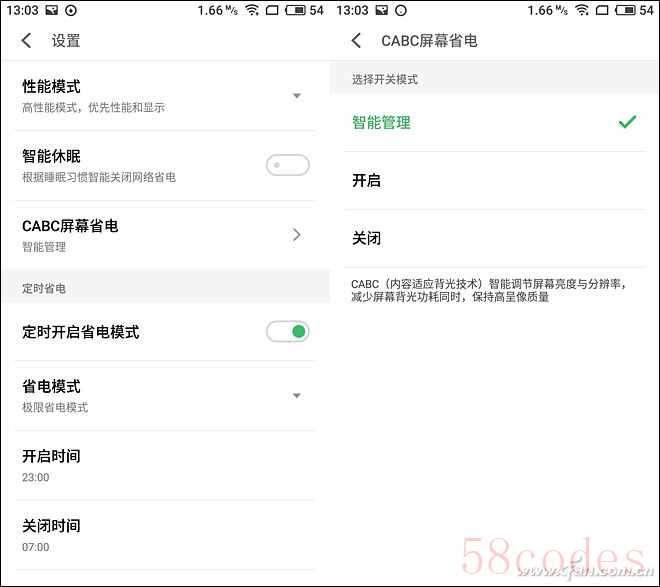Screen dimensions: 660x587
Task: Tap the battery icon in right status bar
Action: click(625, 10)
